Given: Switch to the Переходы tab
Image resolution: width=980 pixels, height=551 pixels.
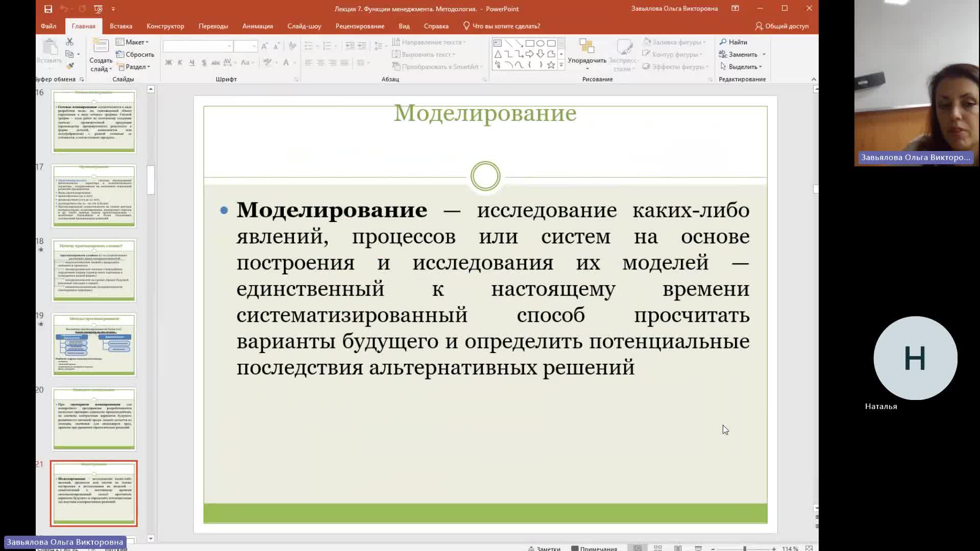Looking at the screenshot, I should tap(213, 26).
